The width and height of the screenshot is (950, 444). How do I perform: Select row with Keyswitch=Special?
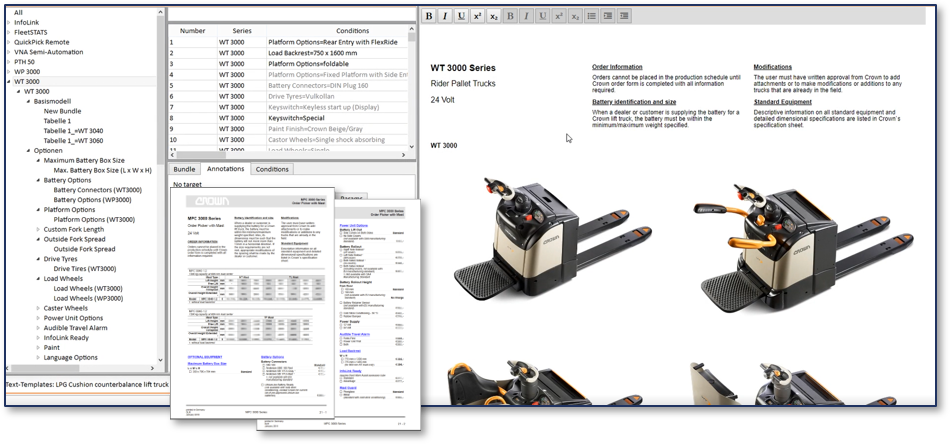coord(288,118)
